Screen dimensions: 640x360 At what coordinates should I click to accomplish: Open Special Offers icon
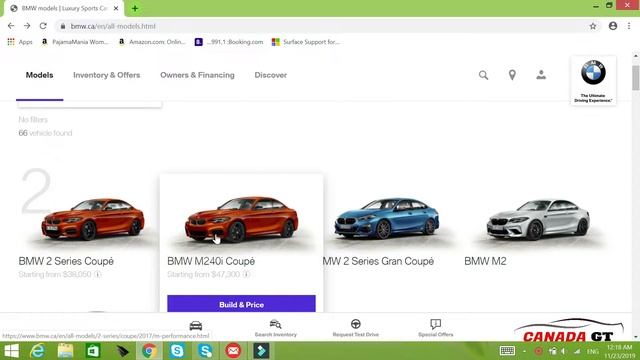click(436, 324)
